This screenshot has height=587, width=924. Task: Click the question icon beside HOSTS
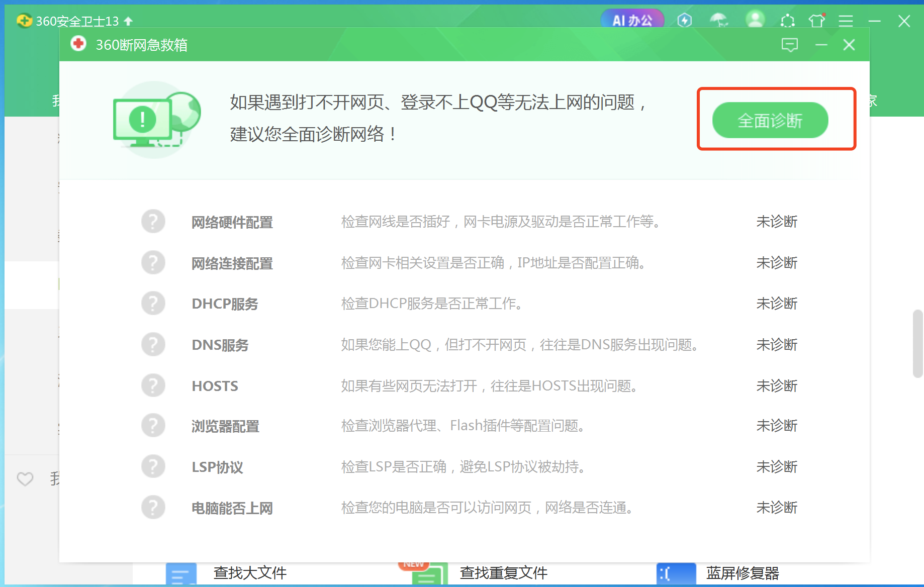pos(153,385)
